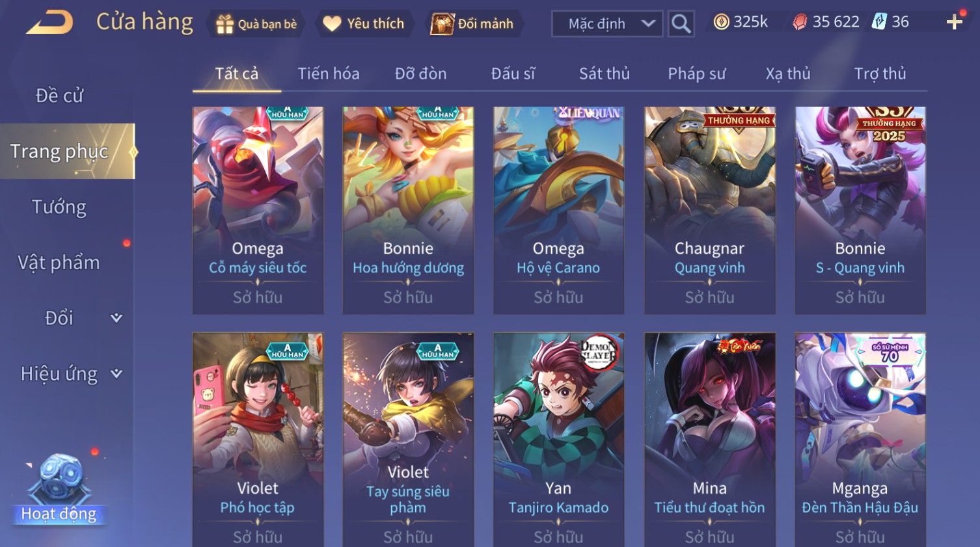The width and height of the screenshot is (980, 547).
Task: Open Vật phẩm in sidebar
Action: point(59,262)
